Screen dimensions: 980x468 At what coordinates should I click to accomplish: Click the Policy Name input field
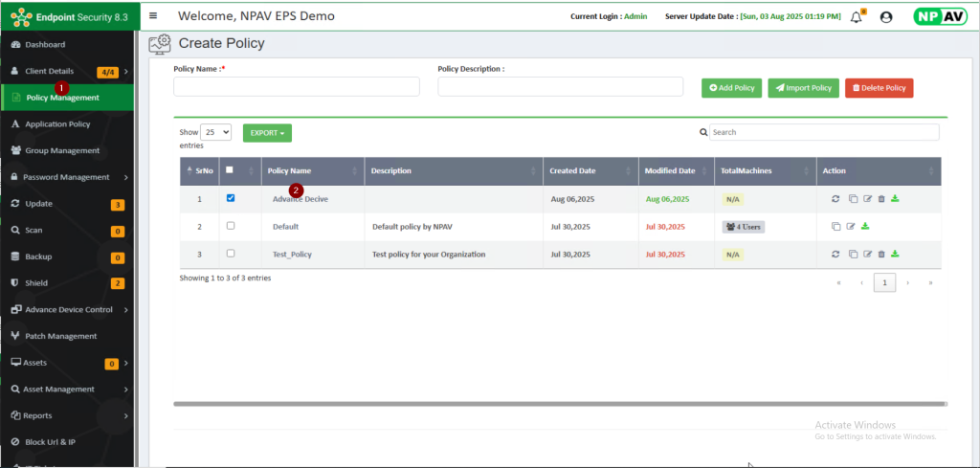[x=297, y=87]
